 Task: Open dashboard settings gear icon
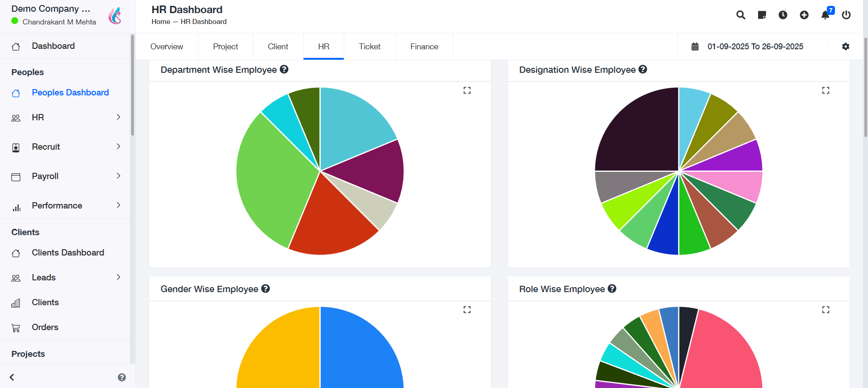click(845, 47)
